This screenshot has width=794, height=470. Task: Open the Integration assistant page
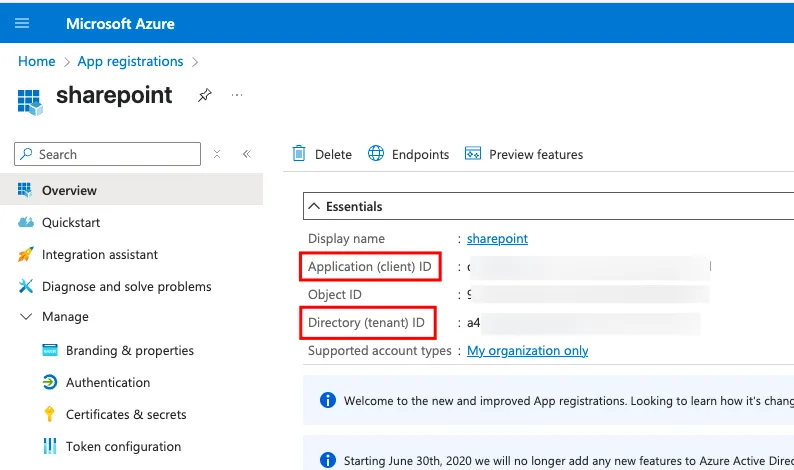coord(99,254)
